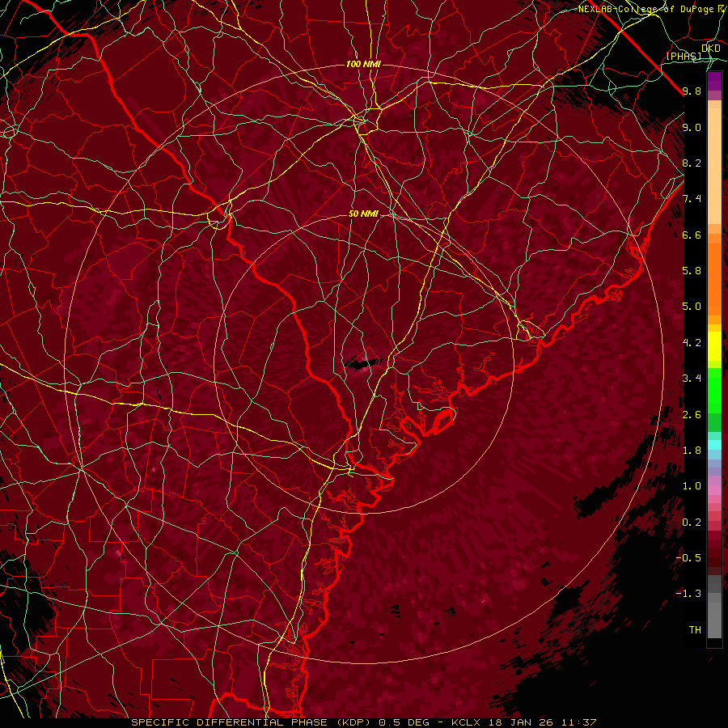
Task: Click the 1.8 value on the color scale
Action: coord(692,451)
